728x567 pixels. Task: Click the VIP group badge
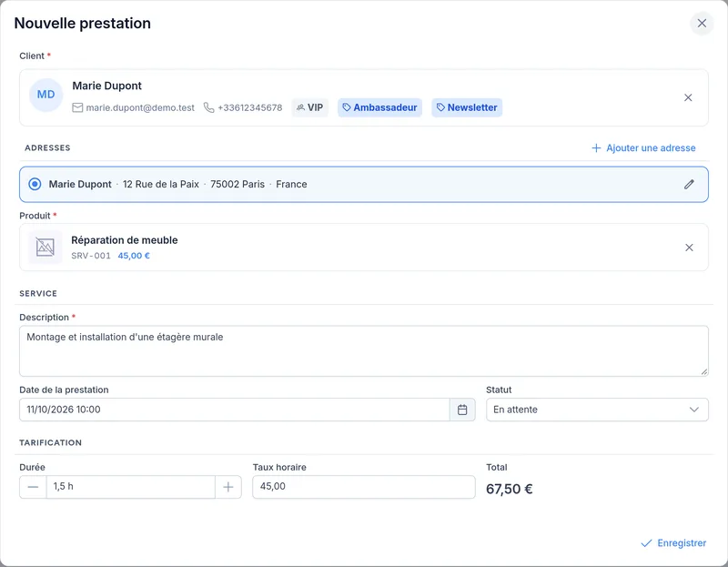tap(310, 107)
